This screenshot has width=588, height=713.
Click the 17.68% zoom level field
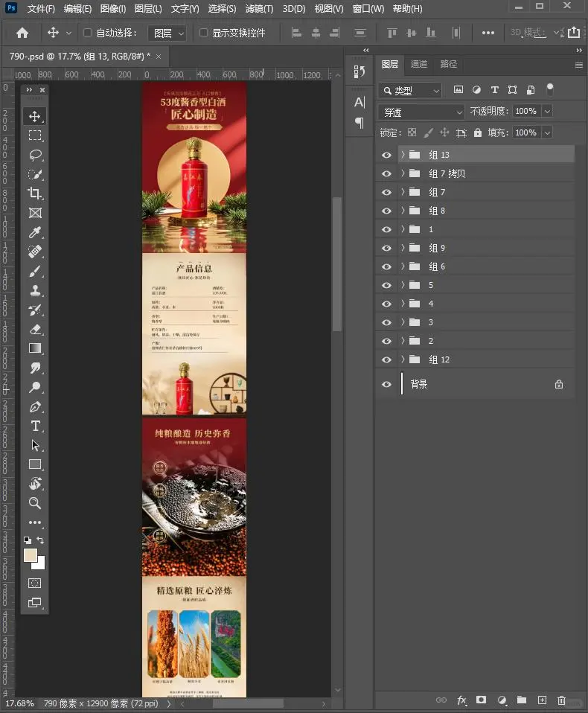click(19, 703)
